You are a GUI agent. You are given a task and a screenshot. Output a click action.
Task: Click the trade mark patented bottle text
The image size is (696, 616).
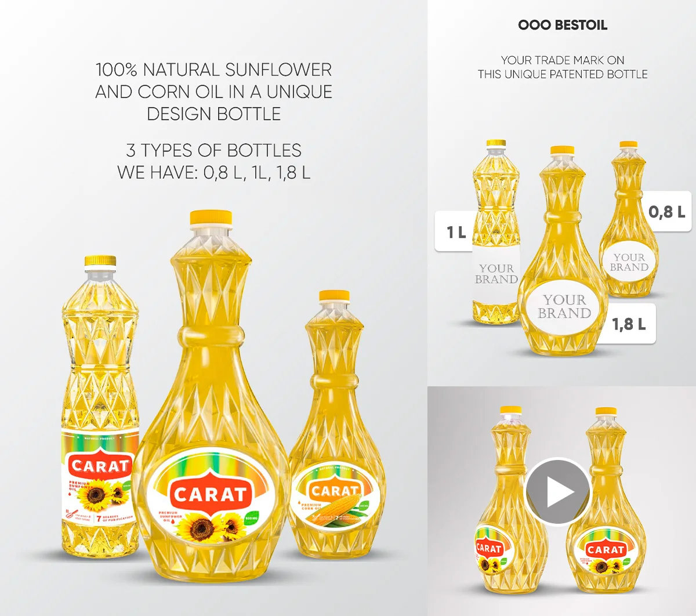click(563, 67)
